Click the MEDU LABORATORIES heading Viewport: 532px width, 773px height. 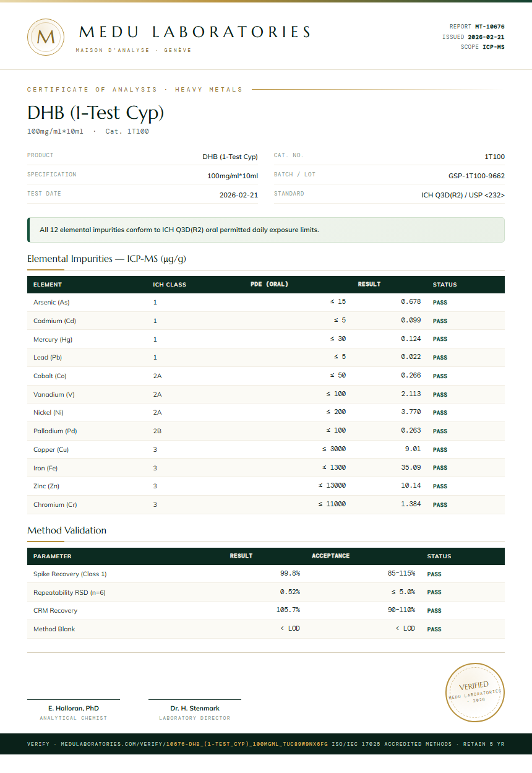tap(195, 32)
